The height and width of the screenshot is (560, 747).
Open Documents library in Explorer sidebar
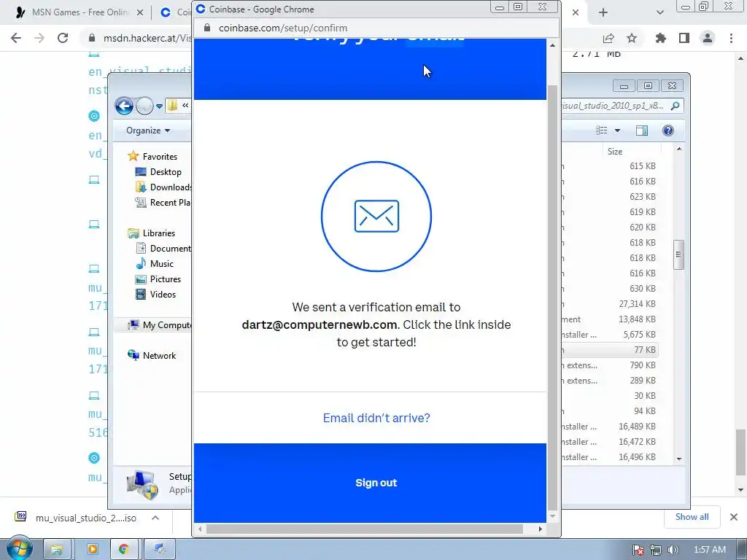point(163,248)
